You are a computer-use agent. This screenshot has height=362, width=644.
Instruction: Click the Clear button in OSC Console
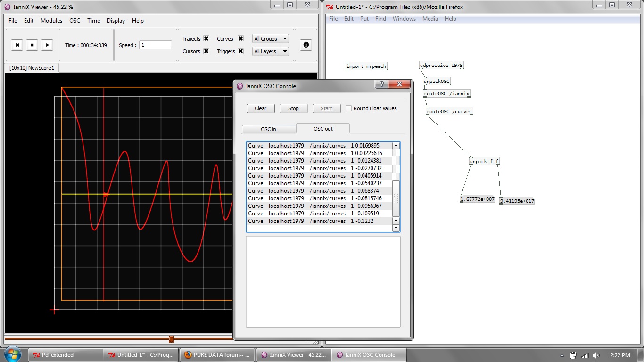point(261,108)
